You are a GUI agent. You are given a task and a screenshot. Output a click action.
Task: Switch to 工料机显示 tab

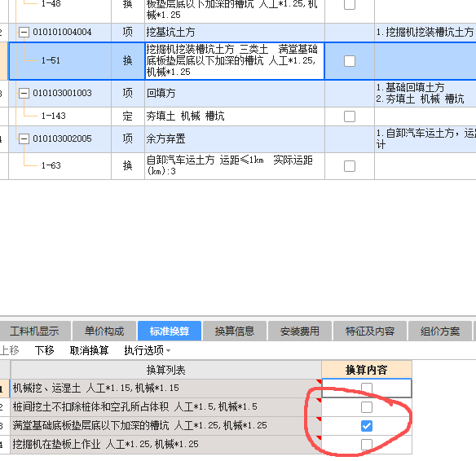click(34, 331)
